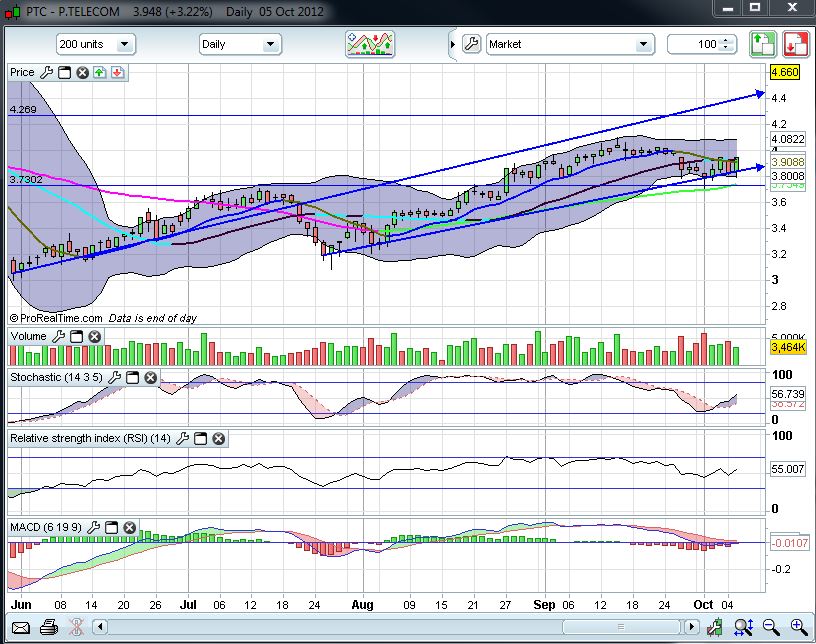Zoom out with the minus magnifier
The height and width of the screenshot is (644, 816).
771,627
